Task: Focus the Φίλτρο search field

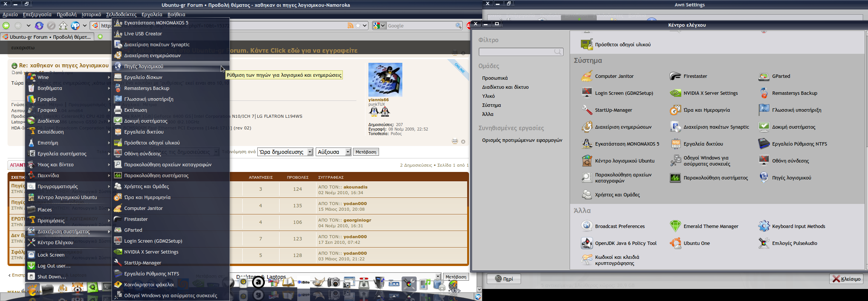Action: coord(521,52)
